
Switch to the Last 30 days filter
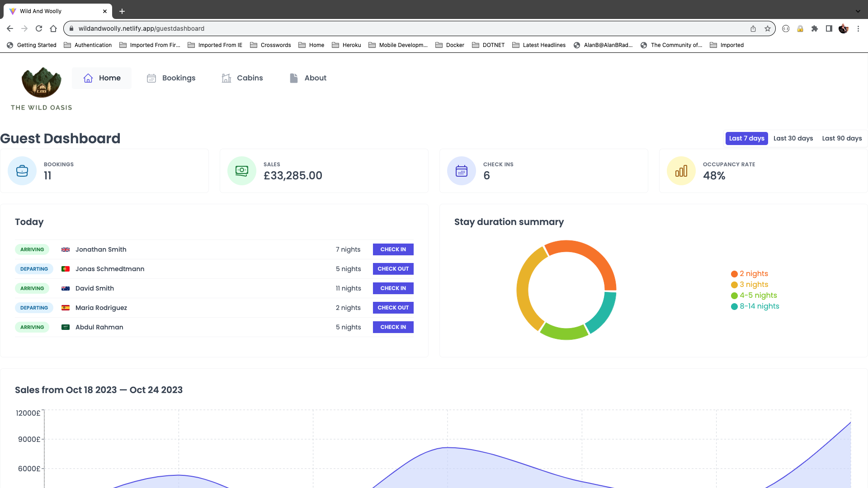tap(793, 138)
